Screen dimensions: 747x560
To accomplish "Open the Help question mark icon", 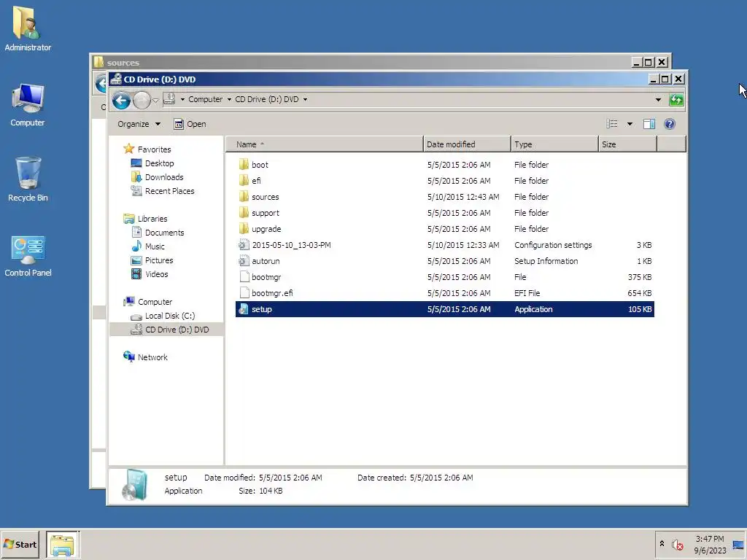I will click(670, 124).
